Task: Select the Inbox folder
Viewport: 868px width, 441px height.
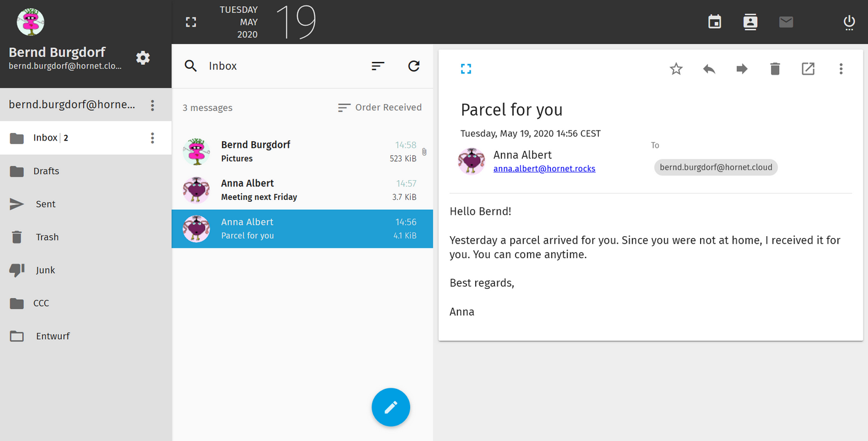Action: pos(86,138)
